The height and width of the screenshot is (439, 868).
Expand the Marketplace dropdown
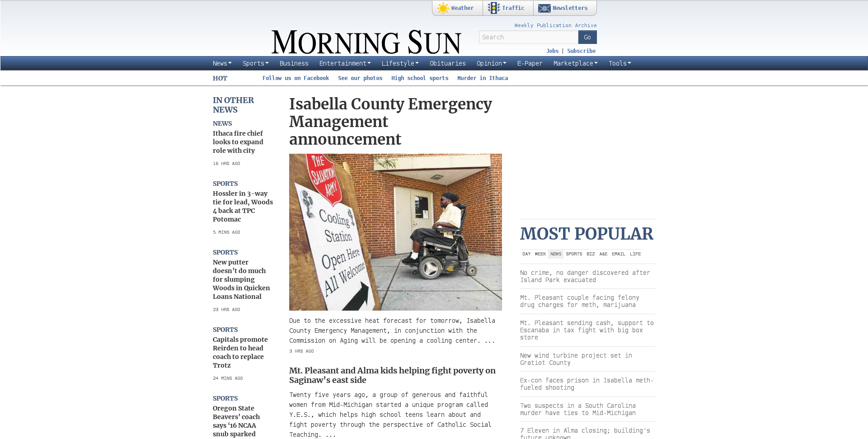click(x=575, y=63)
